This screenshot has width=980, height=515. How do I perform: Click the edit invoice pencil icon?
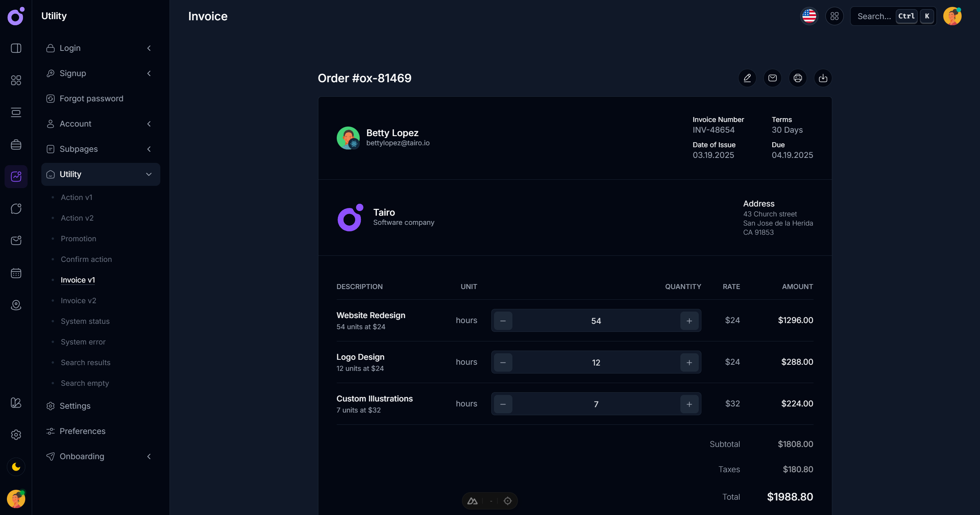pyautogui.click(x=747, y=78)
